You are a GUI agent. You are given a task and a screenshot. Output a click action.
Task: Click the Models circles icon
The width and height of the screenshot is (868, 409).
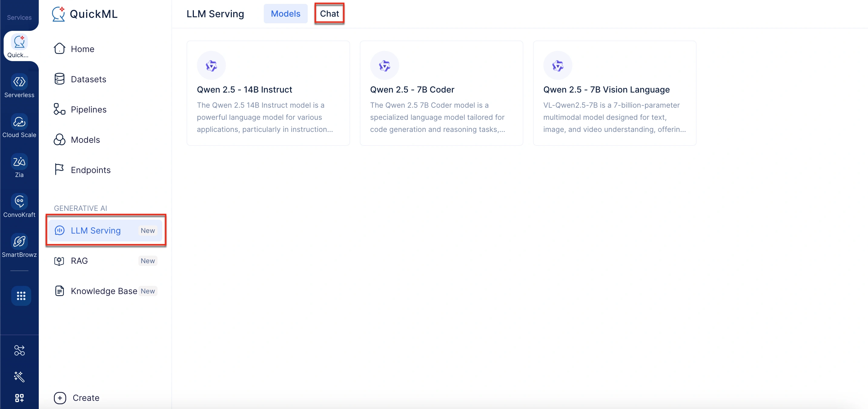[59, 139]
